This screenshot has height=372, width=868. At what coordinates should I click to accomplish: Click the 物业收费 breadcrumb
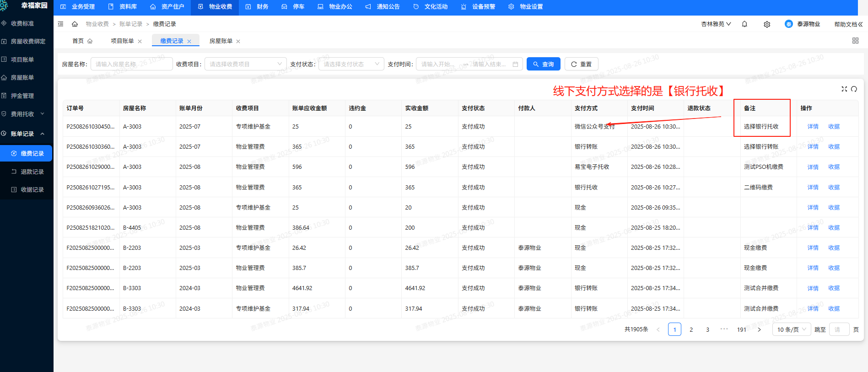pyautogui.click(x=97, y=24)
